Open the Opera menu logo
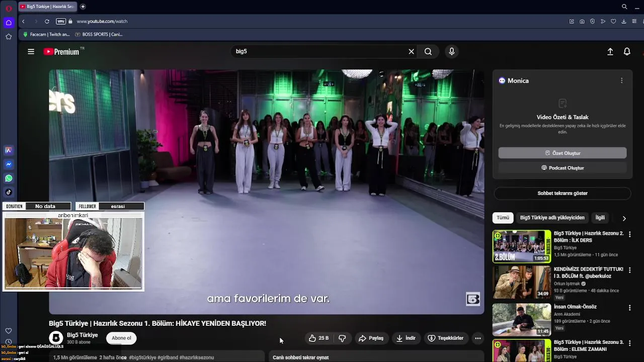 tap(9, 9)
